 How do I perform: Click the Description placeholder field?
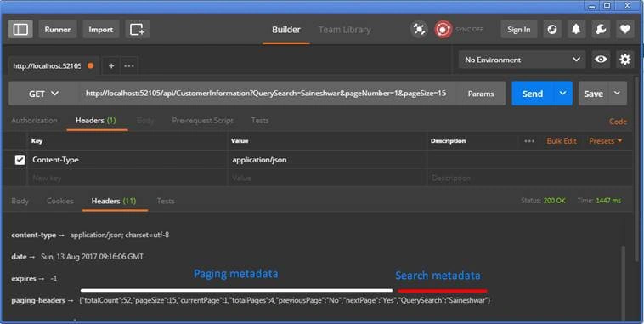tap(530, 178)
